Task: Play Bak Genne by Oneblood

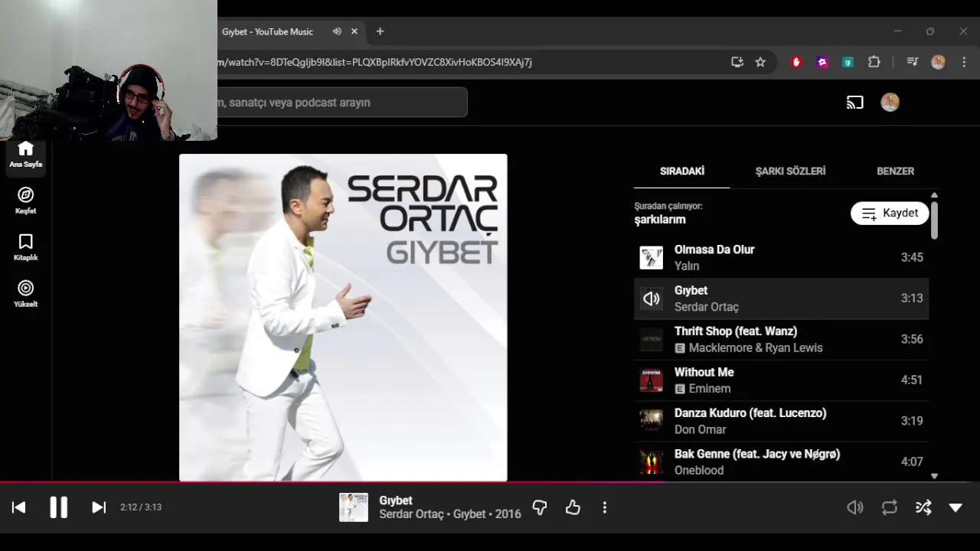Action: click(x=782, y=461)
